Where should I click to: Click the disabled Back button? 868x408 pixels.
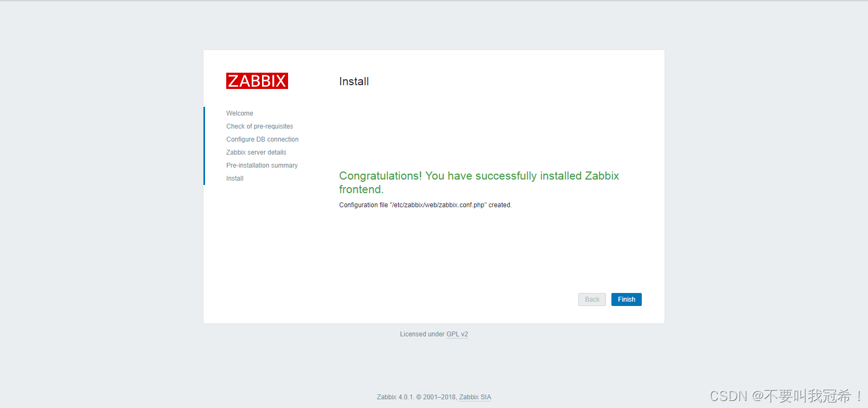592,299
